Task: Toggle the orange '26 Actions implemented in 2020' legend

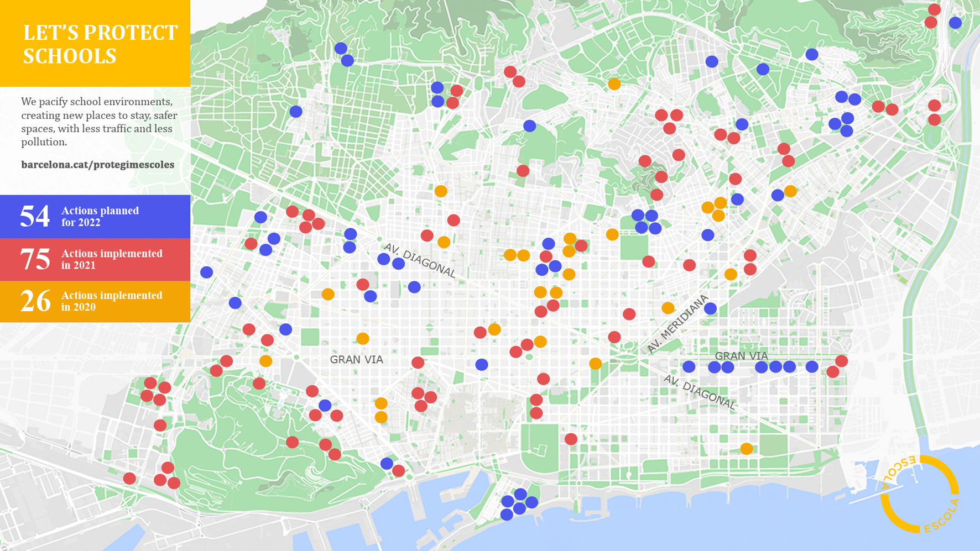Action: point(95,301)
